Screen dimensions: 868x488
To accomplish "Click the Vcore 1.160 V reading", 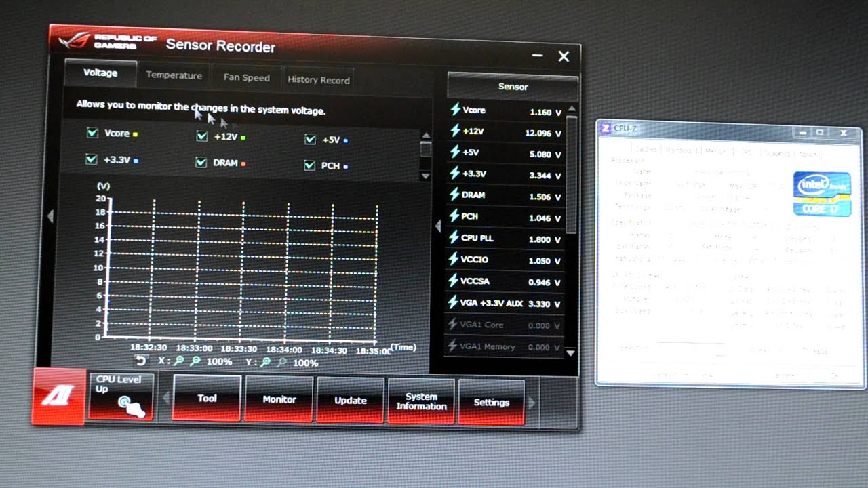I will pos(545,113).
